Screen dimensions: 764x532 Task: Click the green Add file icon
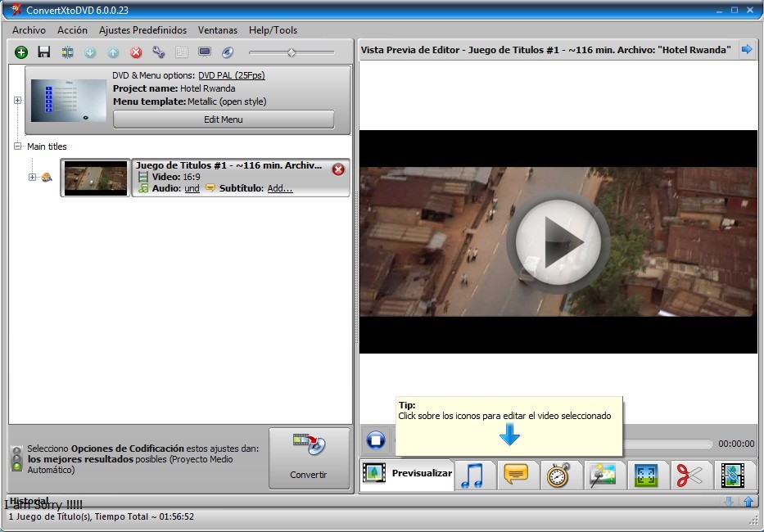click(x=21, y=52)
